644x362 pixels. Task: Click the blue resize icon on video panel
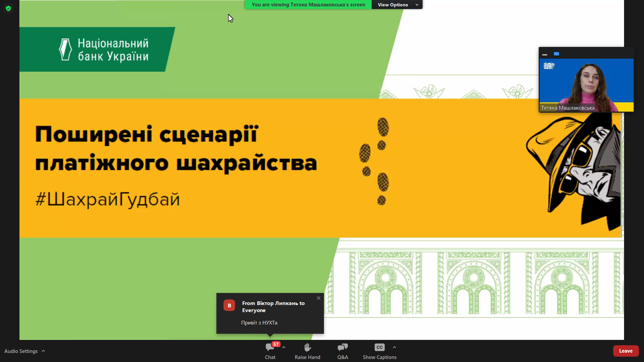pyautogui.click(x=556, y=54)
